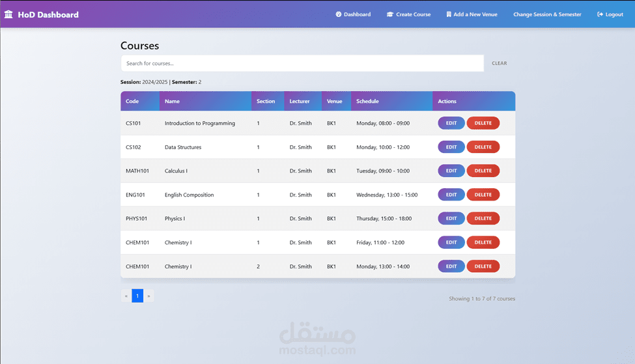Screen dimensions: 635x364
Task: Select page 1 in pagination
Action: (137, 296)
